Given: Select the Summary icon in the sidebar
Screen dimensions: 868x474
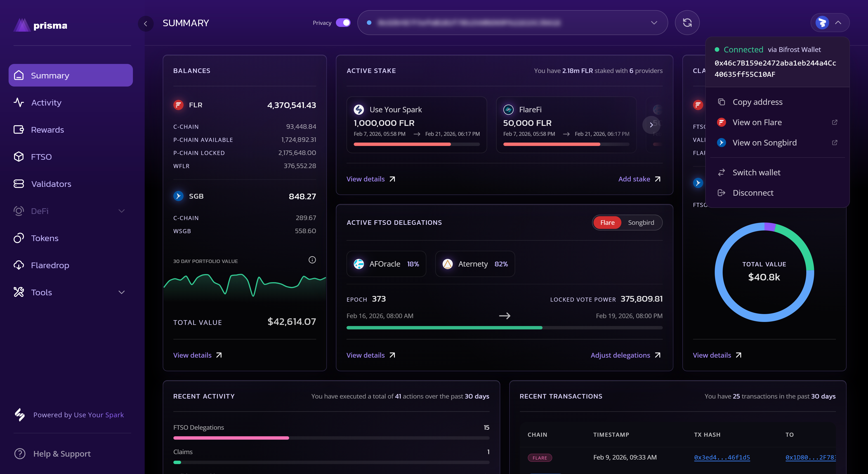Looking at the screenshot, I should [x=19, y=75].
